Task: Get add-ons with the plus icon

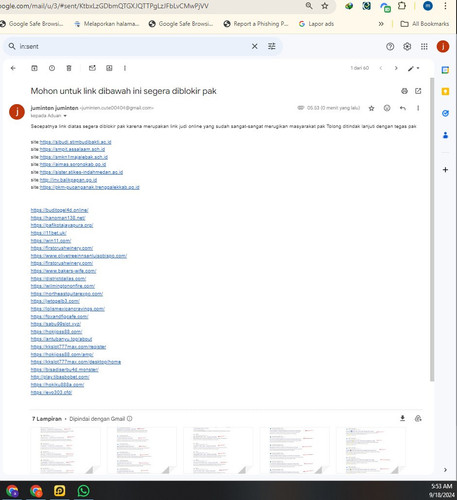Action: coord(445,170)
